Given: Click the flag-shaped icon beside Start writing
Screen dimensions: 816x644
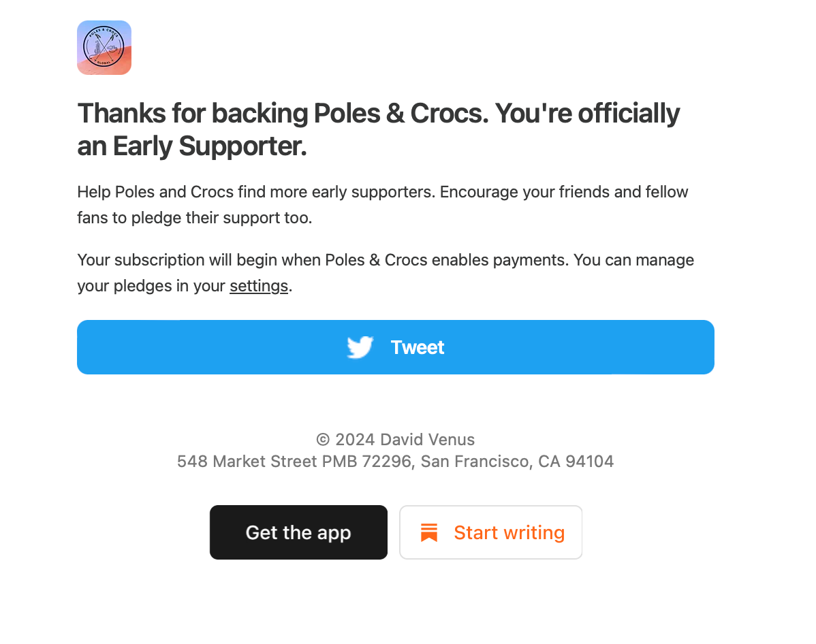Looking at the screenshot, I should pyautogui.click(x=429, y=532).
